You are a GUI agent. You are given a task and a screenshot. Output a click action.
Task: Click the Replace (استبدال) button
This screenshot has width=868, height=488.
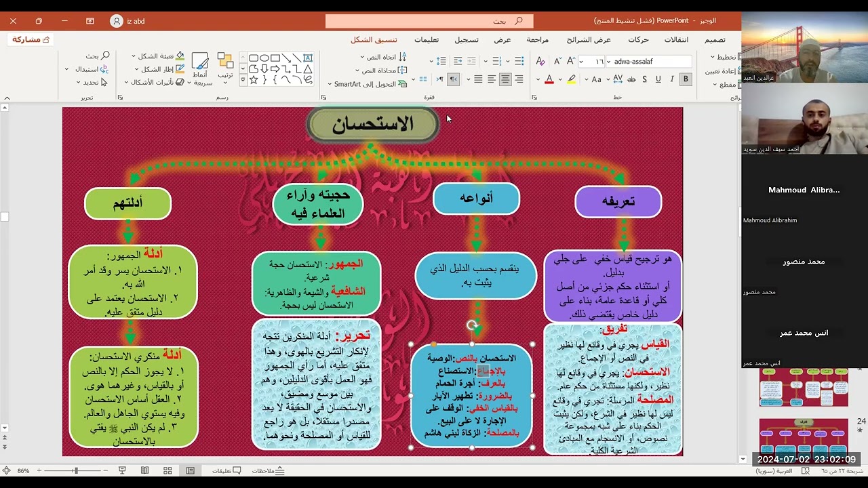[88, 69]
